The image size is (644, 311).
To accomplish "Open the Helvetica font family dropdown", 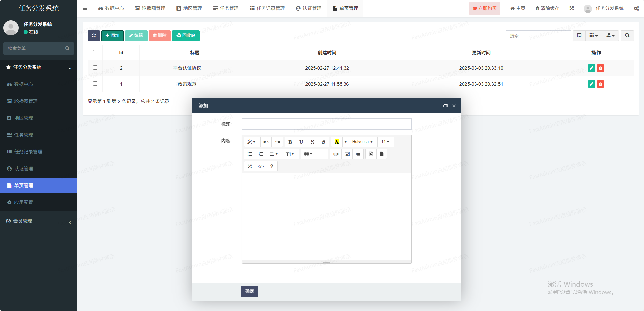I will click(362, 142).
